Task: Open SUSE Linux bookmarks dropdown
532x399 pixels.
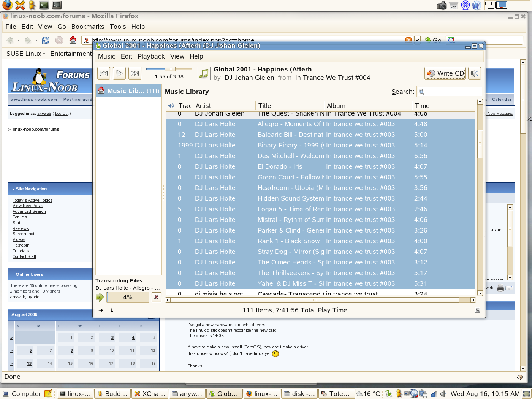Action: (x=25, y=54)
